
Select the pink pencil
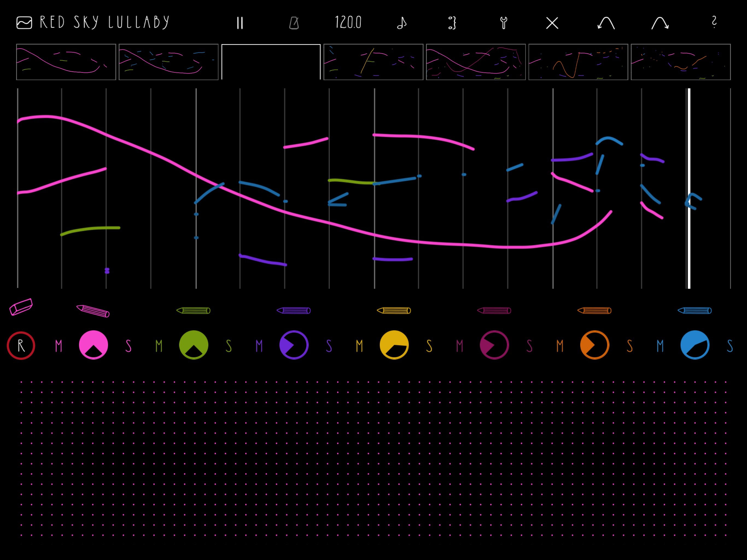(x=93, y=311)
